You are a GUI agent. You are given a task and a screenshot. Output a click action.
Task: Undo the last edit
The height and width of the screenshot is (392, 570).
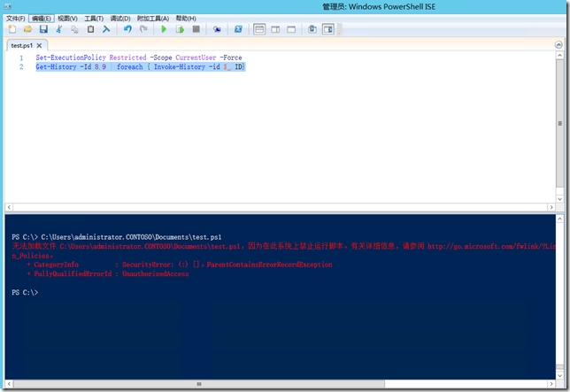127,29
